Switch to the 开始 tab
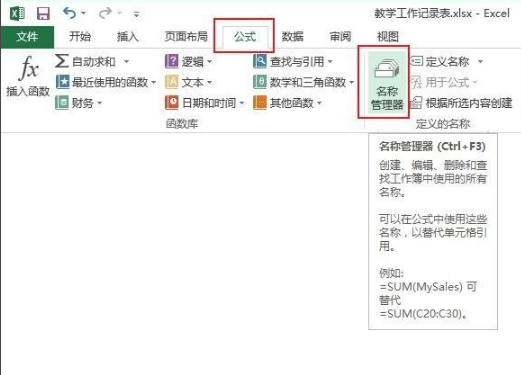The height and width of the screenshot is (375, 521). [80, 36]
